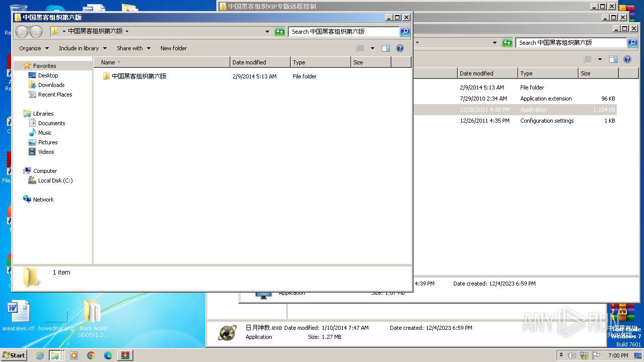Click the change view icon in back window

click(x=588, y=59)
